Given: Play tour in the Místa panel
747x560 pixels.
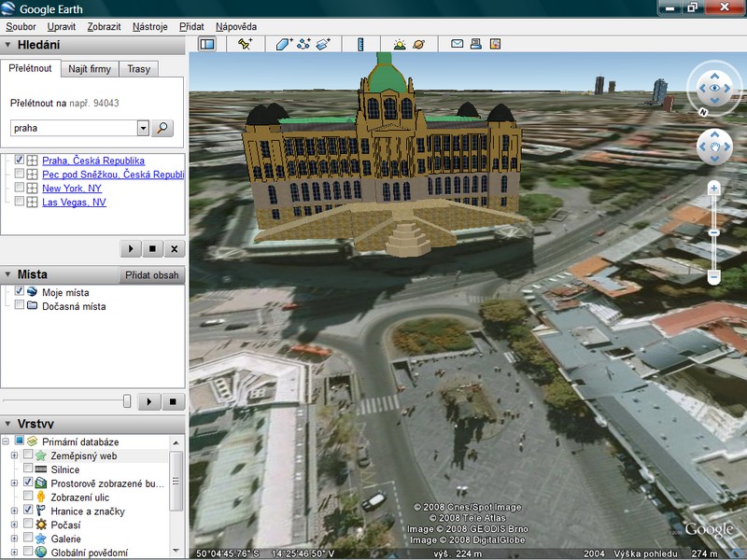Looking at the screenshot, I should (x=149, y=402).
